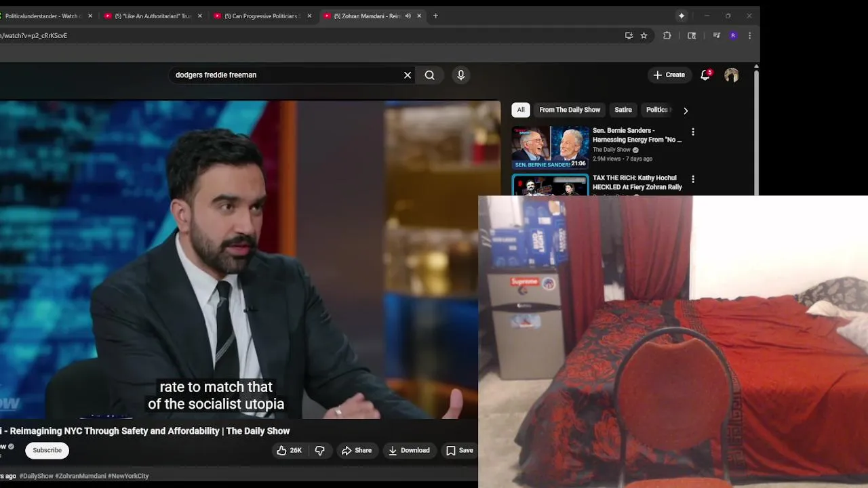The image size is (868, 488).
Task: Close the Politicalunderstander tab
Action: [x=90, y=16]
